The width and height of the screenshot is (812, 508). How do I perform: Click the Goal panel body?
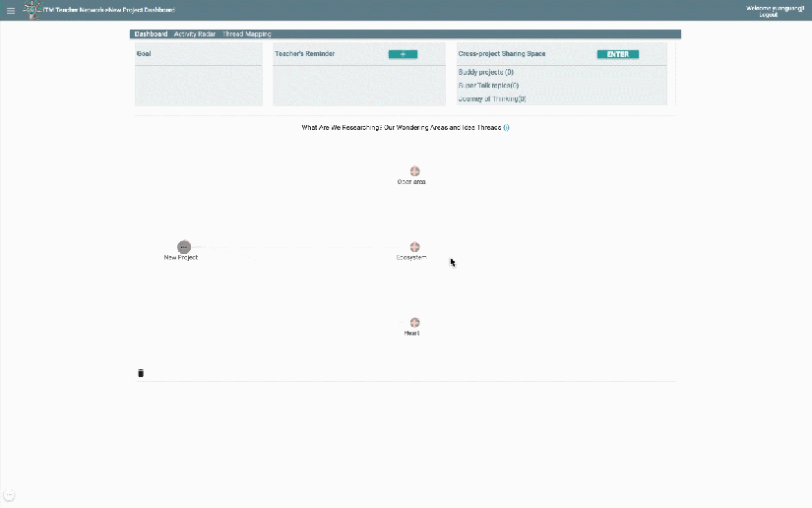[199, 85]
